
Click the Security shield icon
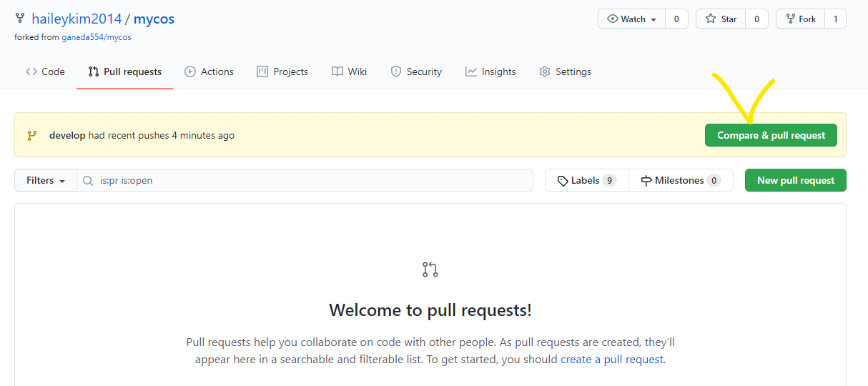(x=396, y=71)
